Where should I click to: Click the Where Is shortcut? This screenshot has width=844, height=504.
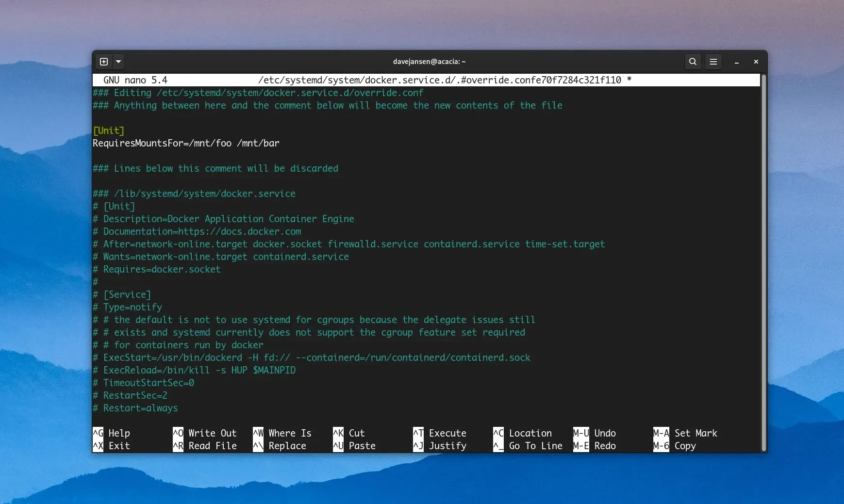[289, 433]
